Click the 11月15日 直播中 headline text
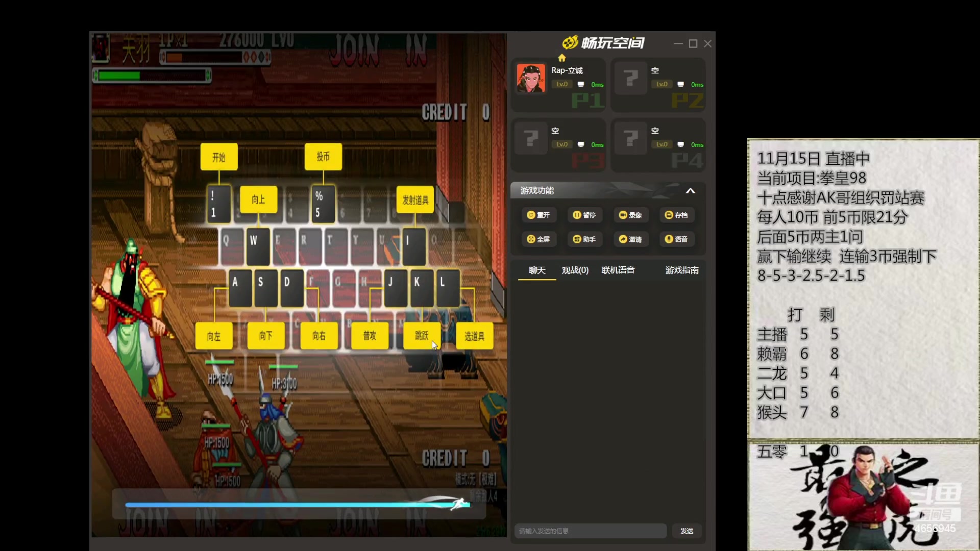The image size is (980, 551). [814, 159]
